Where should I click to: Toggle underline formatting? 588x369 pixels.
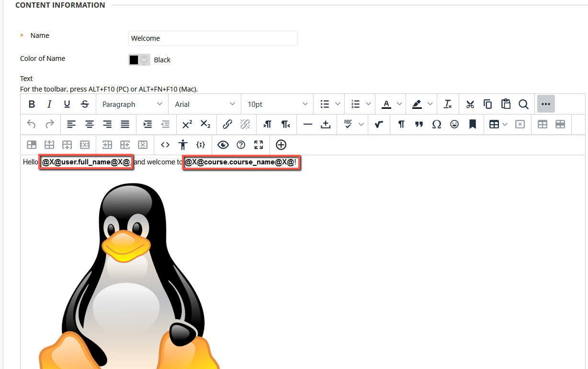67,104
